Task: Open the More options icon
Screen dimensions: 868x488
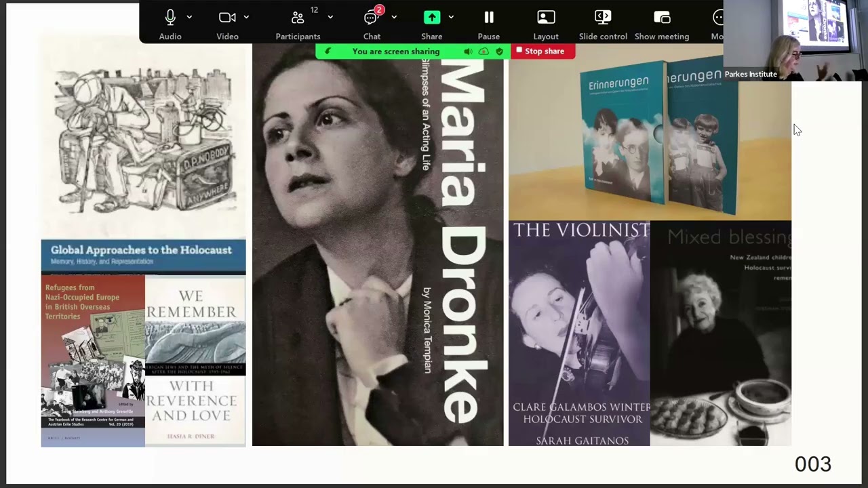Action: pyautogui.click(x=718, y=18)
